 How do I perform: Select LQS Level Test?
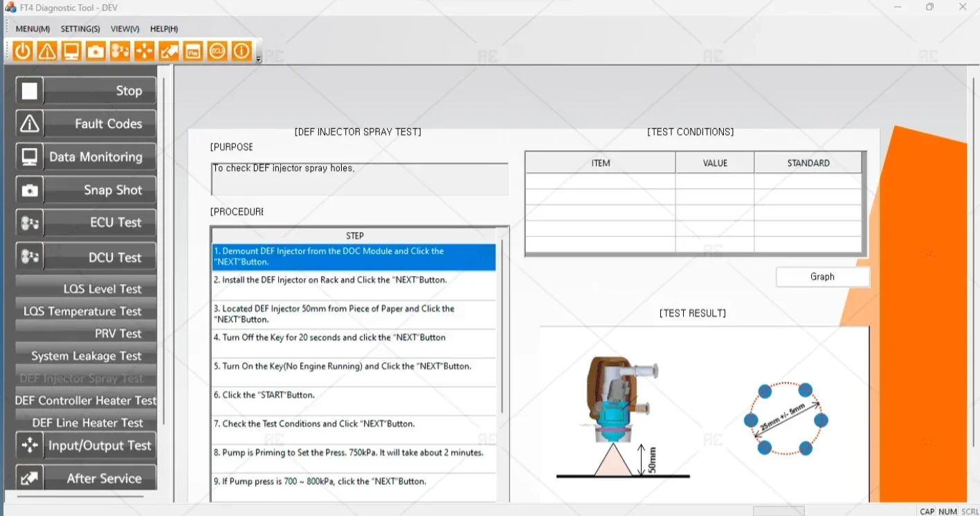click(86, 288)
